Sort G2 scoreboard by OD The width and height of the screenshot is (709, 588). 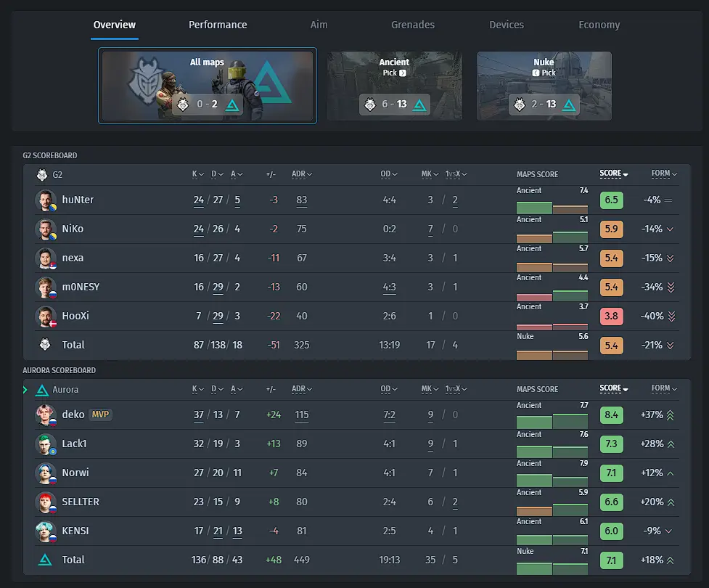click(389, 174)
